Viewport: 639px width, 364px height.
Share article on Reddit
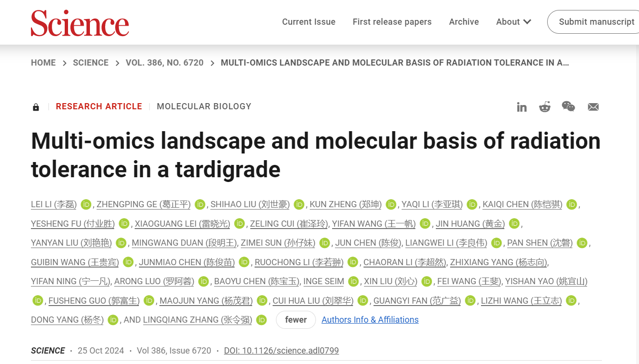544,107
